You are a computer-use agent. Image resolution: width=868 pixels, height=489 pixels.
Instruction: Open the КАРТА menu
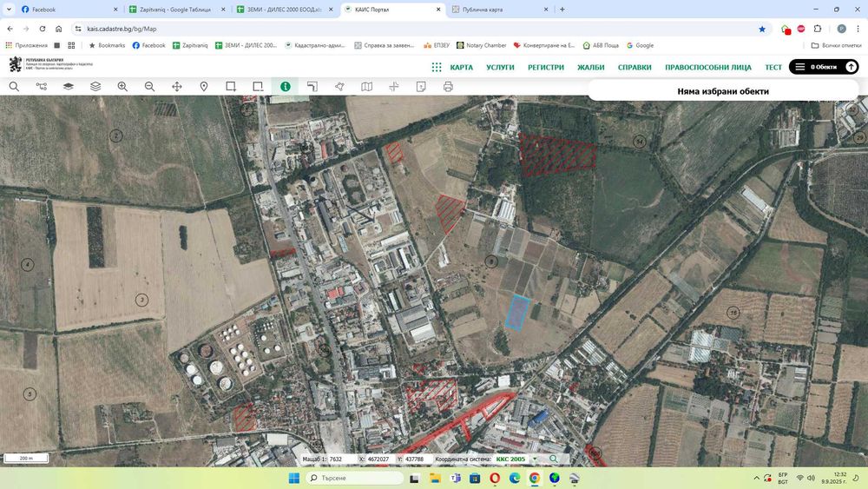pyautogui.click(x=461, y=67)
